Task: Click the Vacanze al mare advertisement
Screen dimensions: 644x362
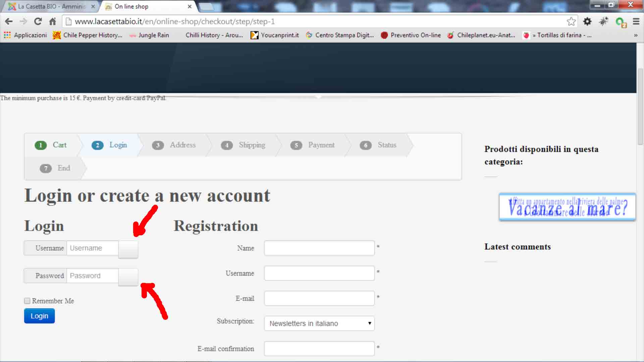Action: coord(568,206)
